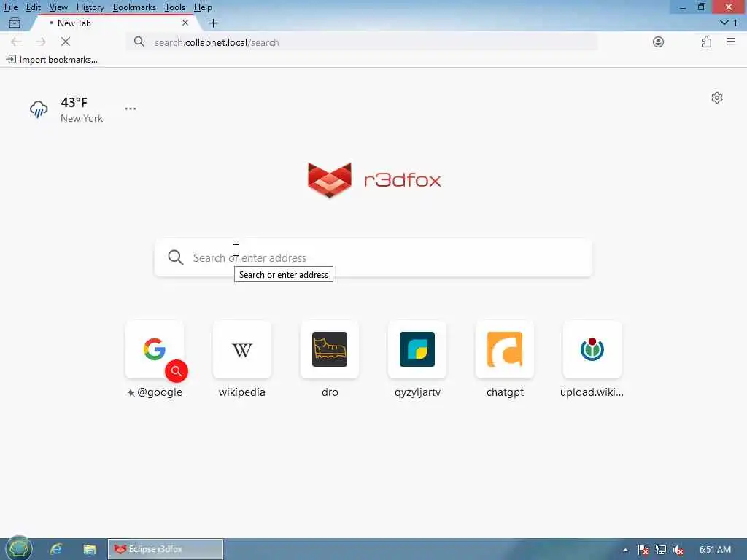Open the @google shortcut tile
Screen dimensions: 747x560
pos(155,349)
